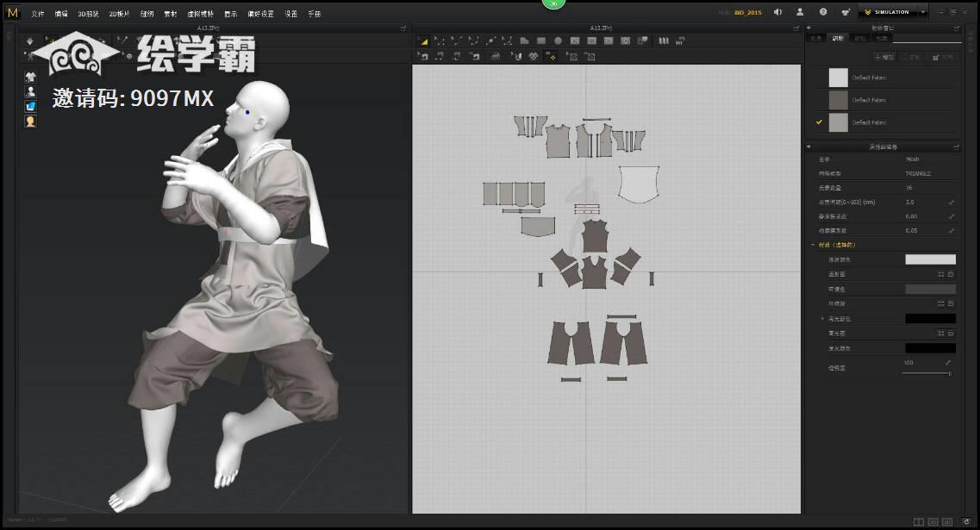Toggle the checkmark on third Default Fabric
The height and width of the screenshot is (530, 980).
coord(819,122)
